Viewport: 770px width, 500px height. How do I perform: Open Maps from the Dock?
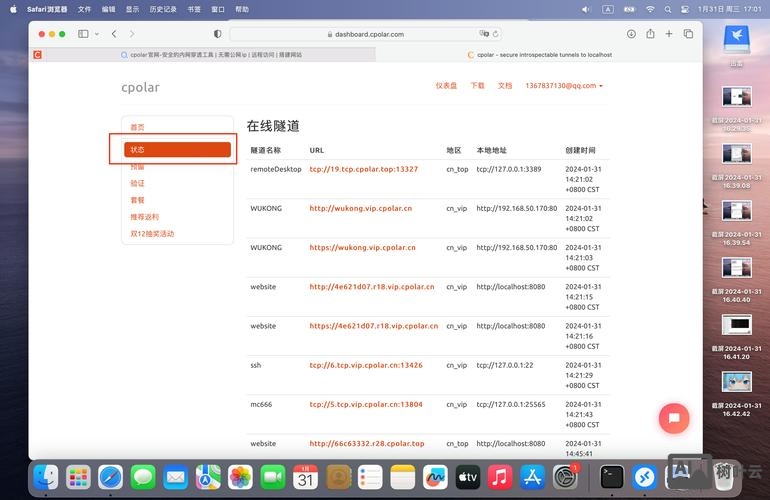[208, 477]
